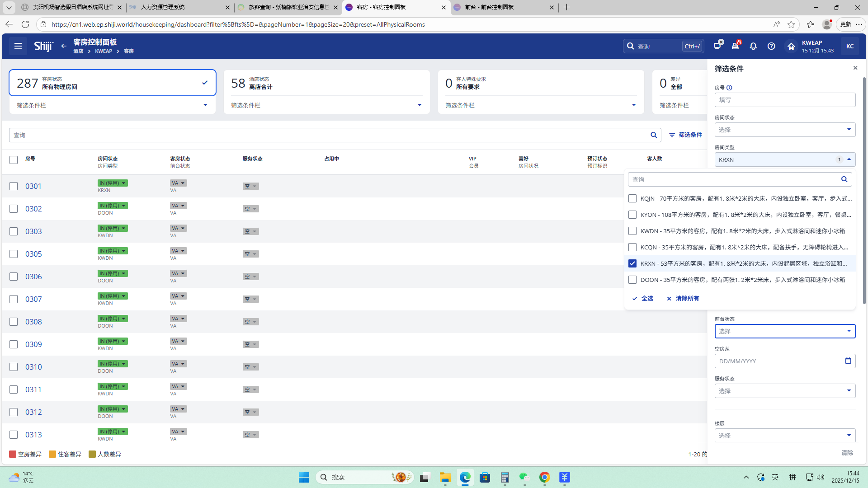The image size is (868, 488).
Task: Uncheck the KRXN room type option
Action: coord(632,263)
